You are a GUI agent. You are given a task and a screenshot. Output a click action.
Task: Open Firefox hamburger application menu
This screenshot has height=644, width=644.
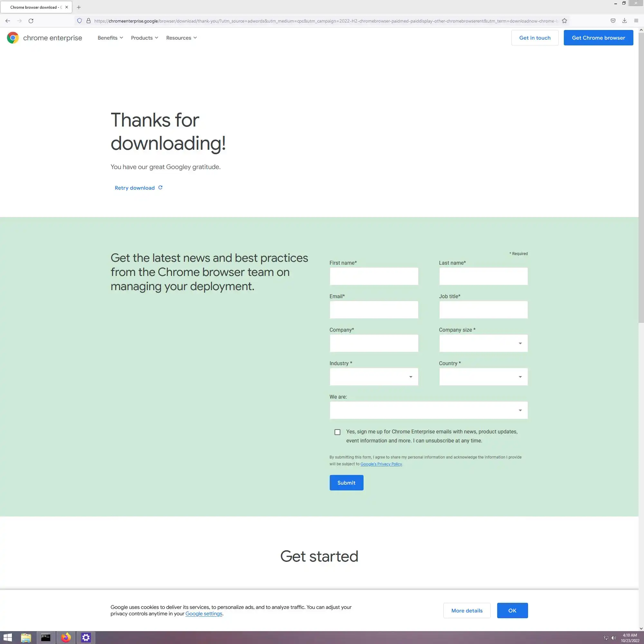point(636,21)
